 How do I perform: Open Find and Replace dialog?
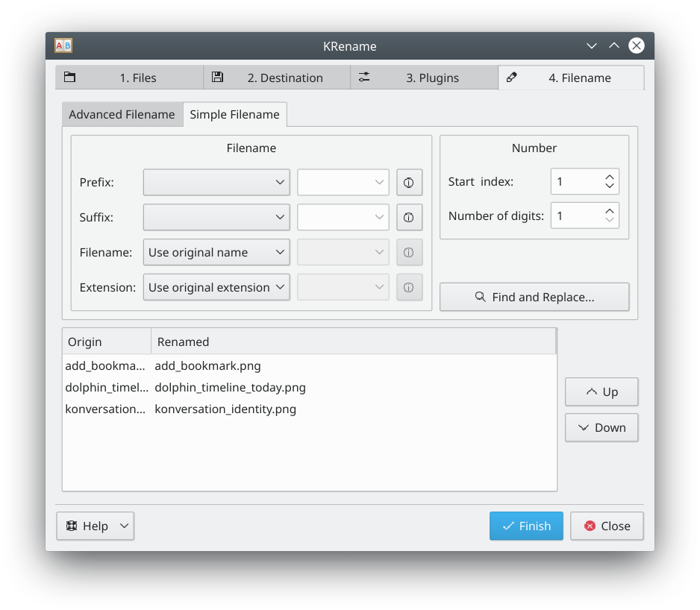pos(534,297)
